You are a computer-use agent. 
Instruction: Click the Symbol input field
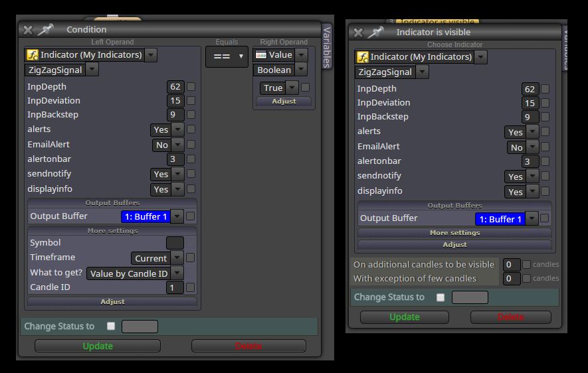(175, 243)
